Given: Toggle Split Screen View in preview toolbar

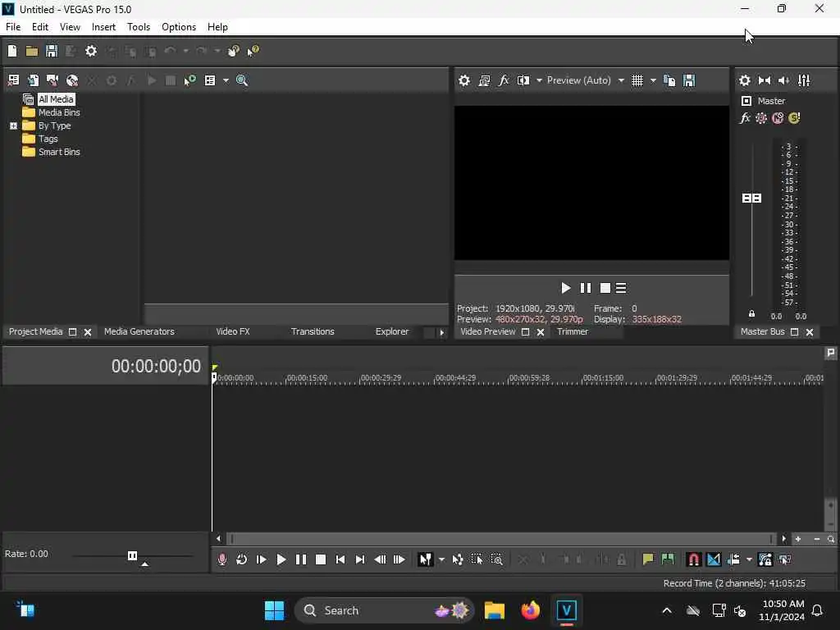Looking at the screenshot, I should click(x=523, y=80).
